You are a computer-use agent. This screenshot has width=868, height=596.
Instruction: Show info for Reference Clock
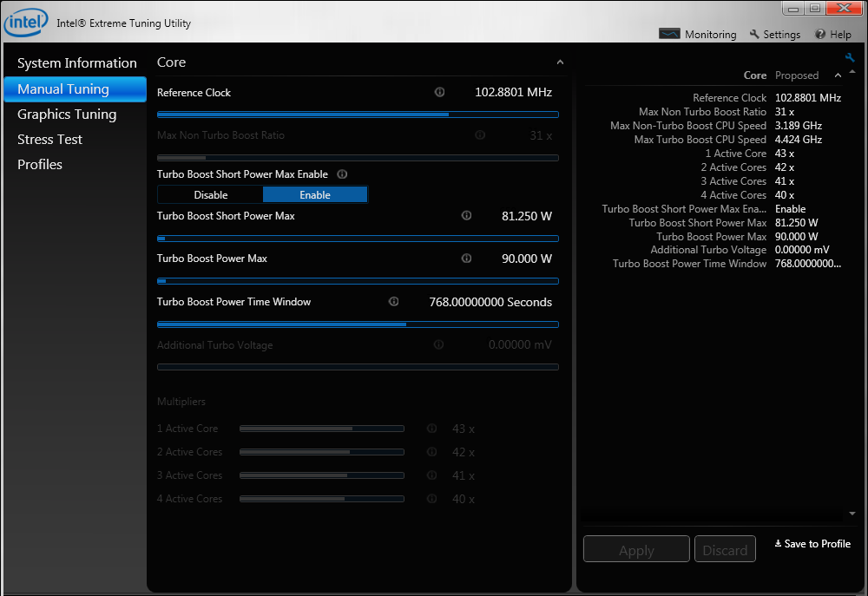click(439, 93)
